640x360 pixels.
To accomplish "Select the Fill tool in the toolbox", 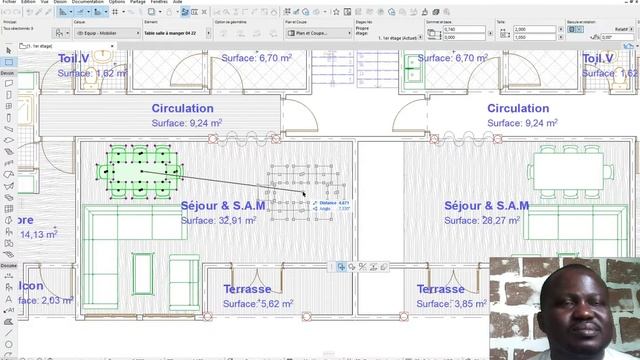I will (9, 322).
